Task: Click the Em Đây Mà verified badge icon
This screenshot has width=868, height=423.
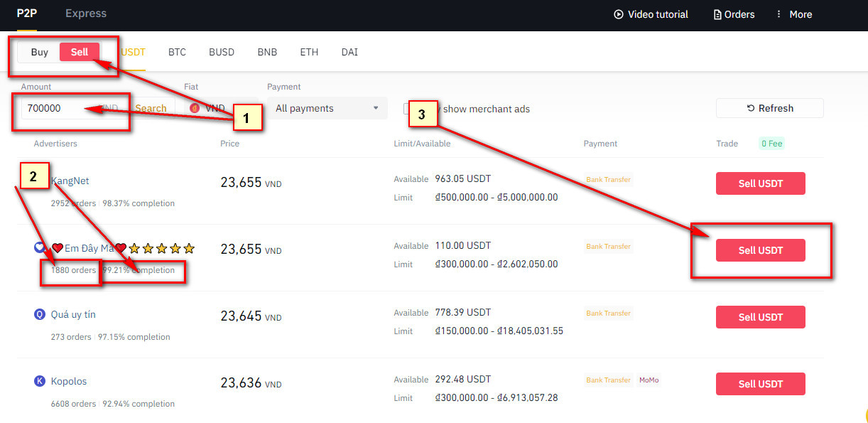Action: coord(40,248)
